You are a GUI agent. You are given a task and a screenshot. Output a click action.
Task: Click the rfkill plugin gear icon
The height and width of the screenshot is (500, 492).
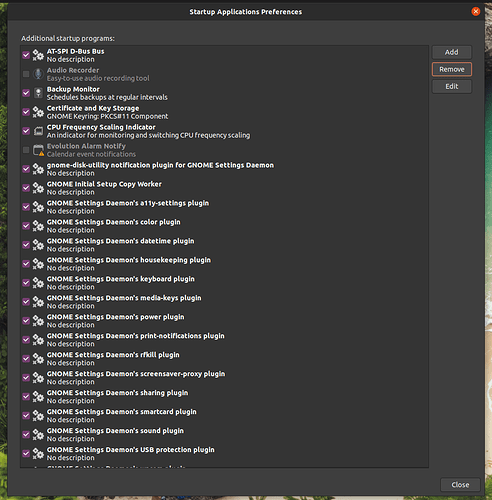click(38, 359)
